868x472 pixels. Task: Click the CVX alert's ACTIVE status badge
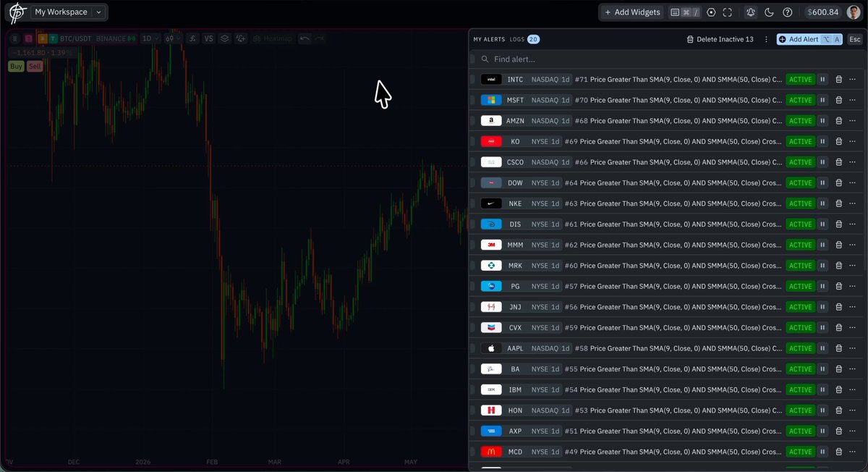(800, 328)
